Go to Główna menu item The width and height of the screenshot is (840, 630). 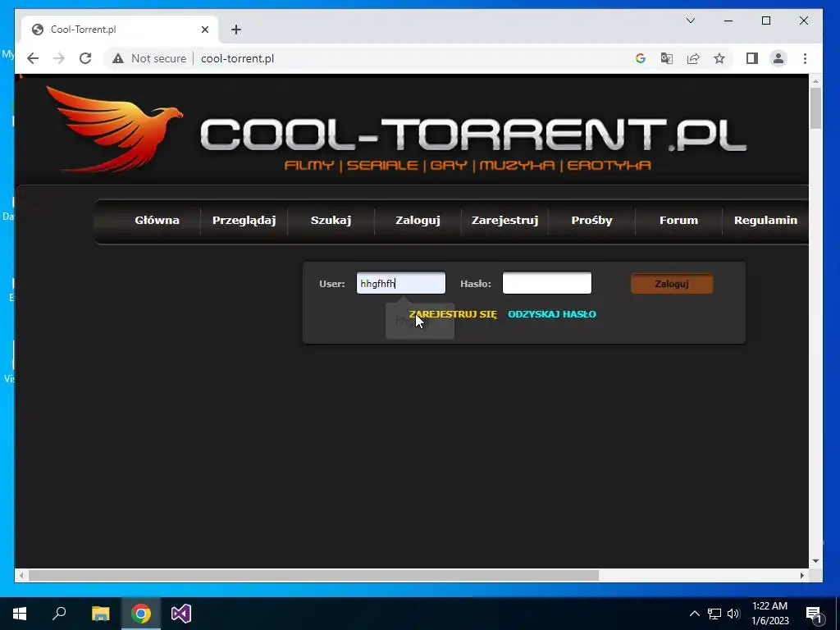click(157, 220)
